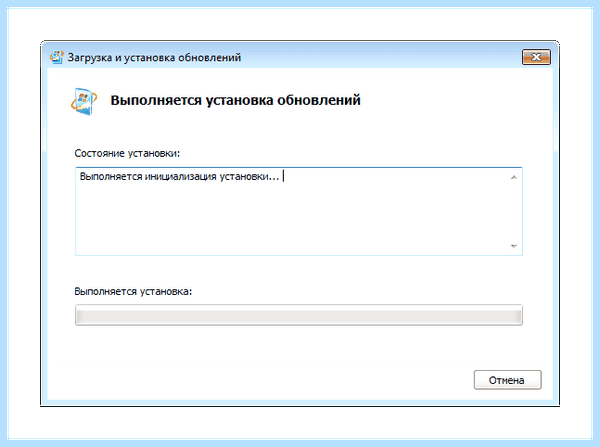This screenshot has width=600, height=447.
Task: Click the Windows Update icon in title bar
Action: point(57,57)
